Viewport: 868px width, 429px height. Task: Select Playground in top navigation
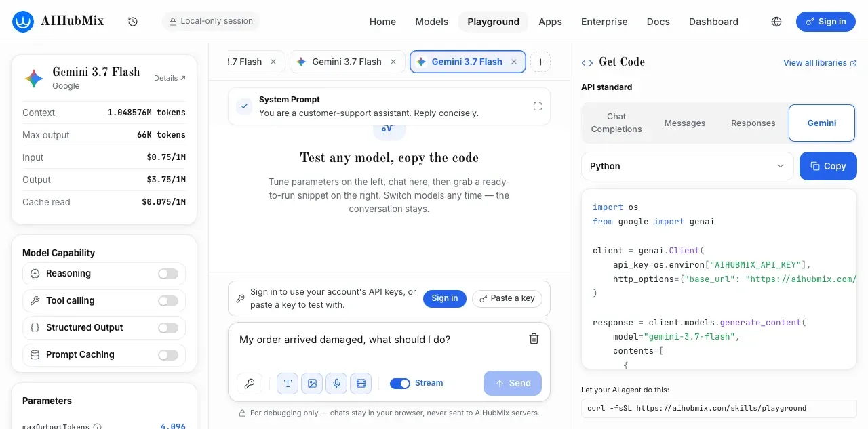point(494,22)
